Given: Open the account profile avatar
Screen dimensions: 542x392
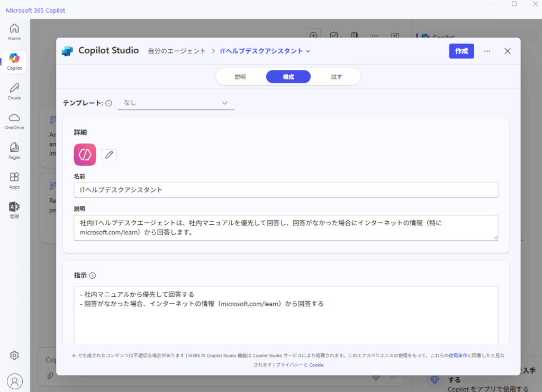Looking at the screenshot, I should pos(14,381).
